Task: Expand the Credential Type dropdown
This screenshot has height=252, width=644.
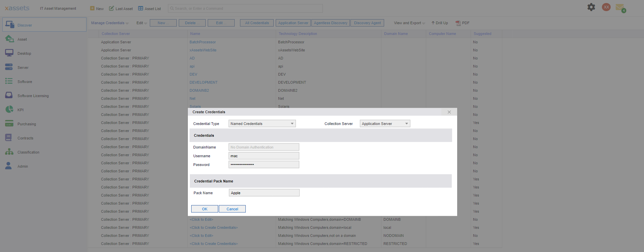Action: 262,124
